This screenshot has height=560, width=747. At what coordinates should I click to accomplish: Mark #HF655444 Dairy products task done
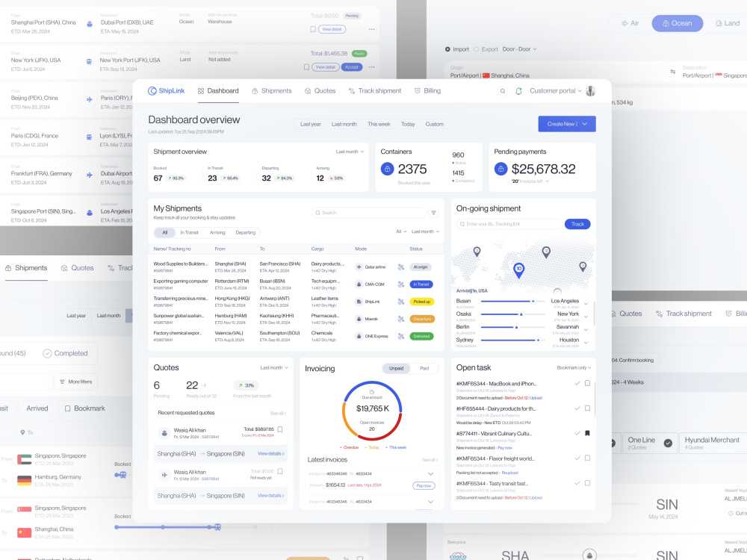tap(577, 408)
